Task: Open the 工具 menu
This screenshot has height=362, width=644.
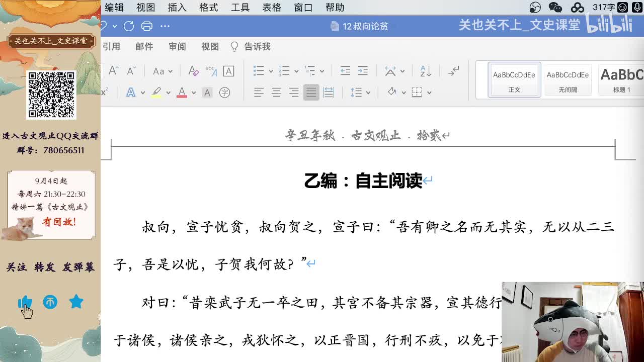Action: pos(240,8)
